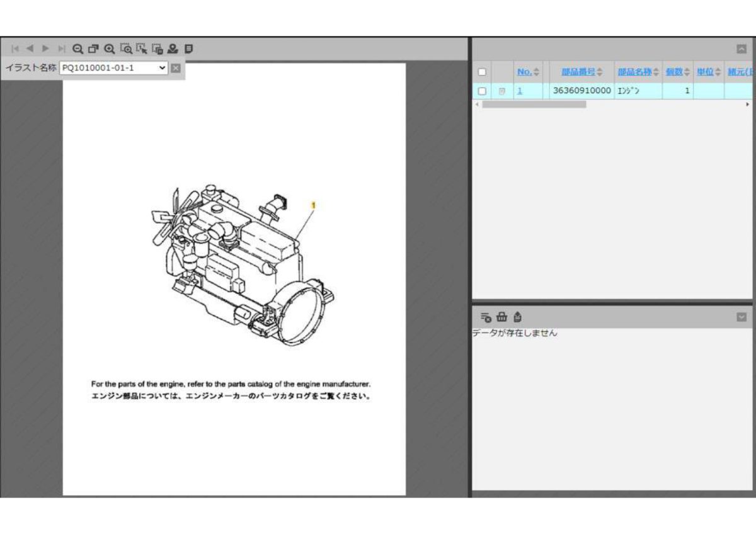Tick the select-all checkbox in the parts table header

click(x=482, y=72)
